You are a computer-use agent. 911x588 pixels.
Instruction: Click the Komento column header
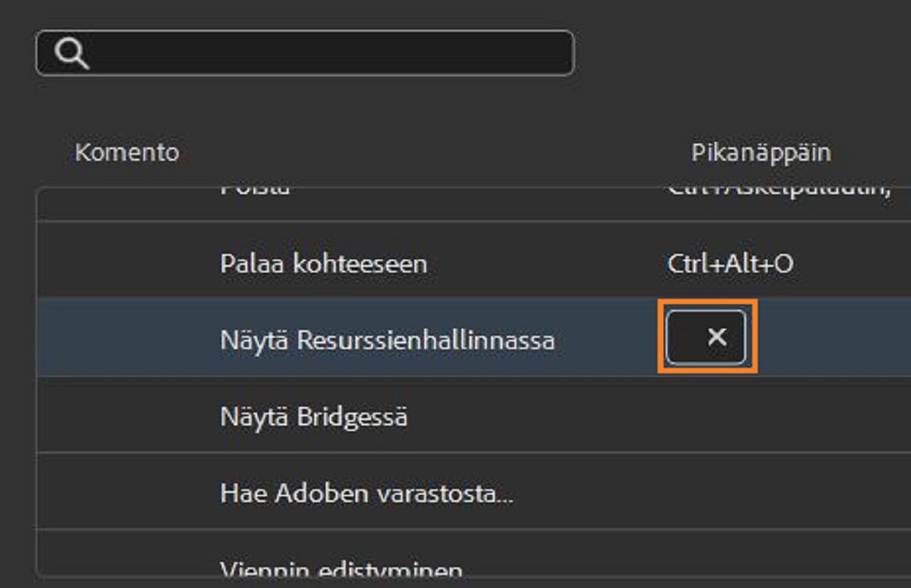point(127,153)
